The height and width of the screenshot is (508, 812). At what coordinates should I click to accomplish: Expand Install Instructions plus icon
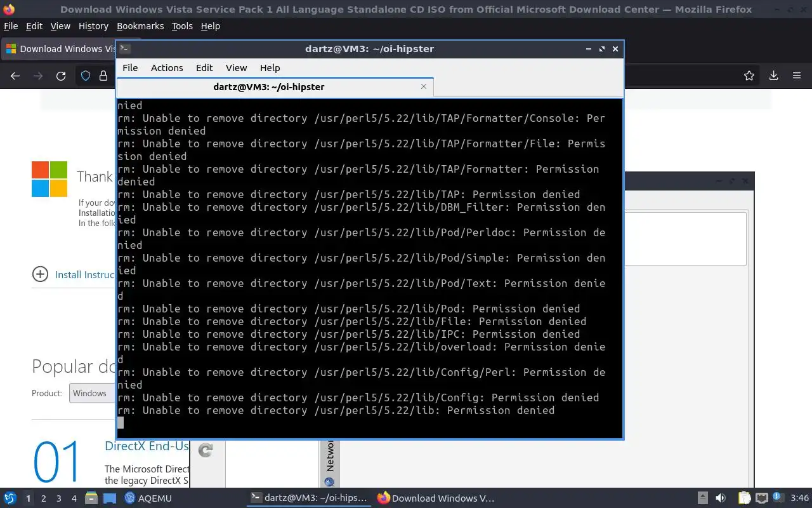coord(40,274)
